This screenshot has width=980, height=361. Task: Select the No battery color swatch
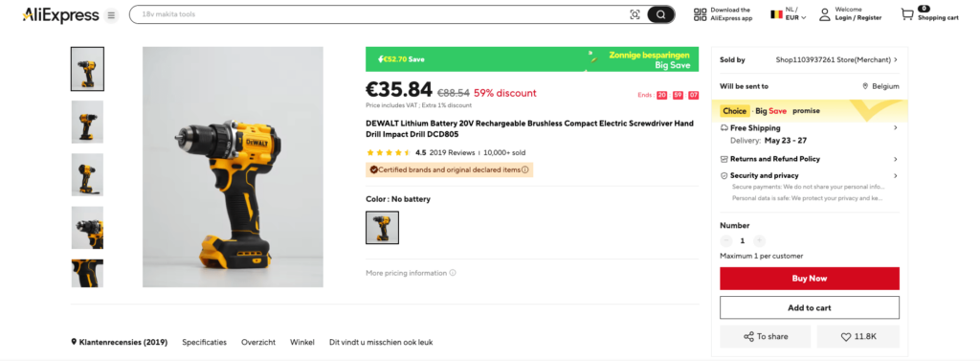(382, 227)
